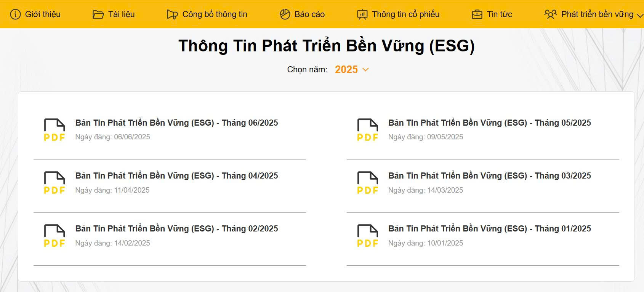Viewport: 644px width, 292px height.
Task: Click the presentation icon for Thông tin cổ phiếu
Action: pos(362,14)
